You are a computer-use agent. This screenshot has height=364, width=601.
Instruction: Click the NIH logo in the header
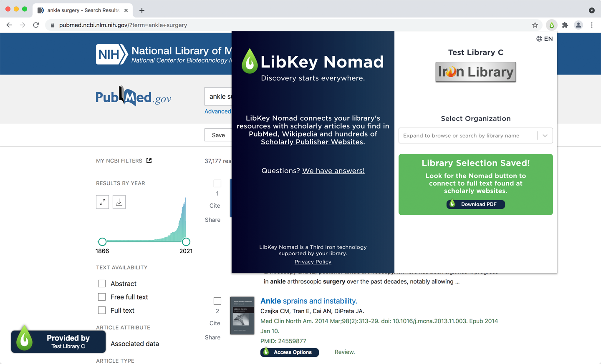tap(111, 54)
